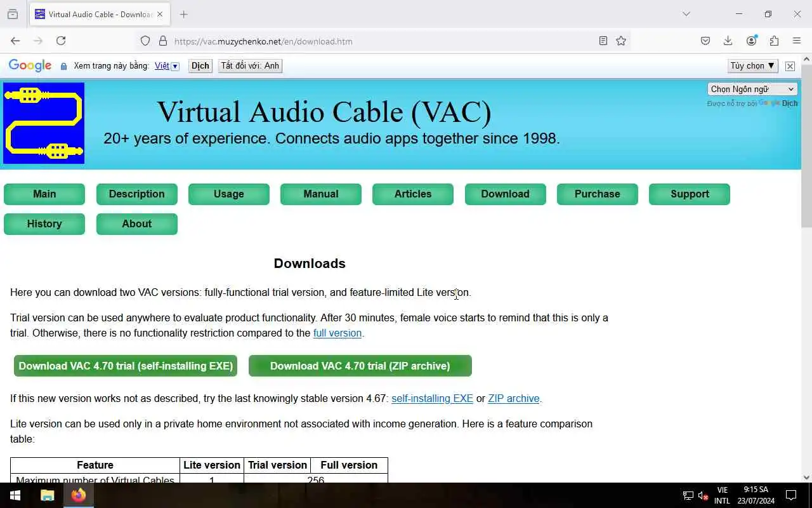
Task: Click the Firefox back arrow
Action: tap(15, 41)
